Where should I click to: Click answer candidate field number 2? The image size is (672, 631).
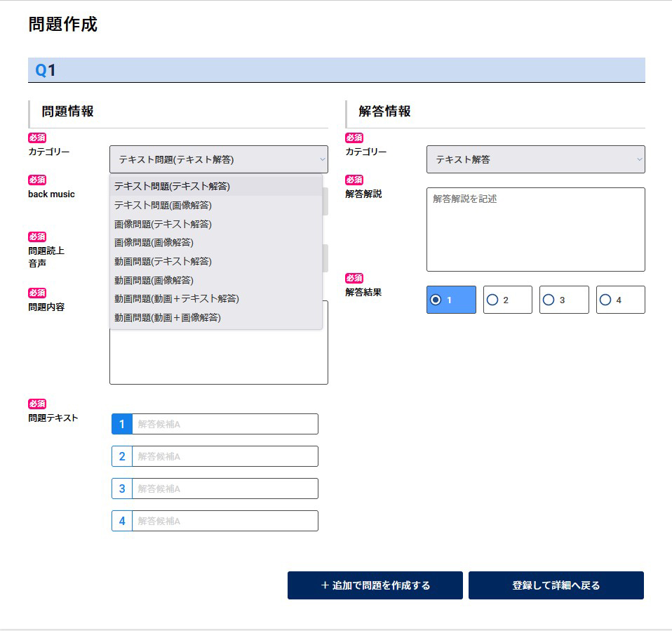tap(224, 456)
